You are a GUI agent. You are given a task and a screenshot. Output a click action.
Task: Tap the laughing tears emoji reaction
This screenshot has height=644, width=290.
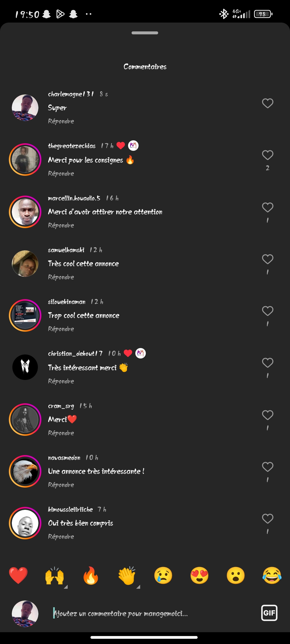272,575
